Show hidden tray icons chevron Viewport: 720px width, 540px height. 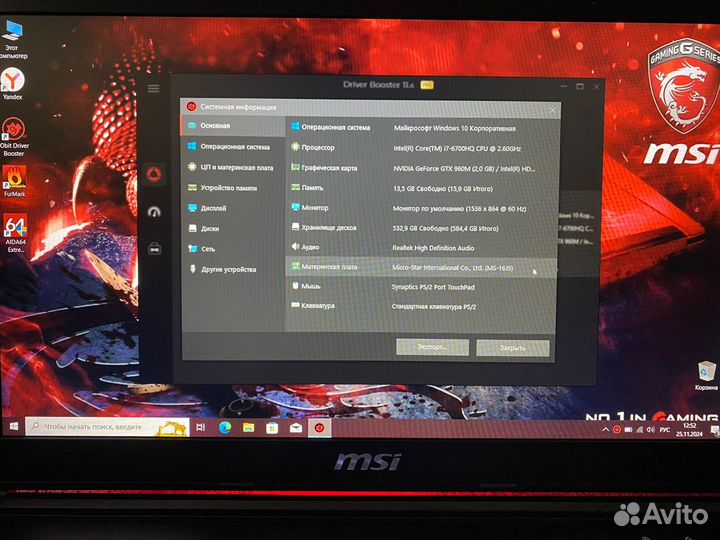[x=605, y=430]
